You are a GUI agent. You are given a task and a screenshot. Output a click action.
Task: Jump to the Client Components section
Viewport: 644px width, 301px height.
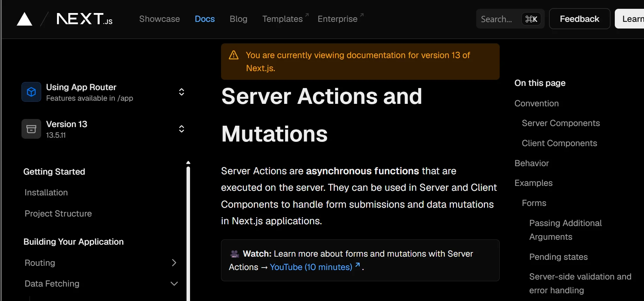[x=559, y=143]
